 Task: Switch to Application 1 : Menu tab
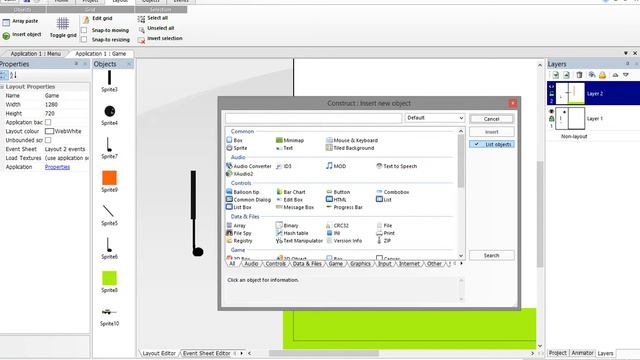(36, 53)
